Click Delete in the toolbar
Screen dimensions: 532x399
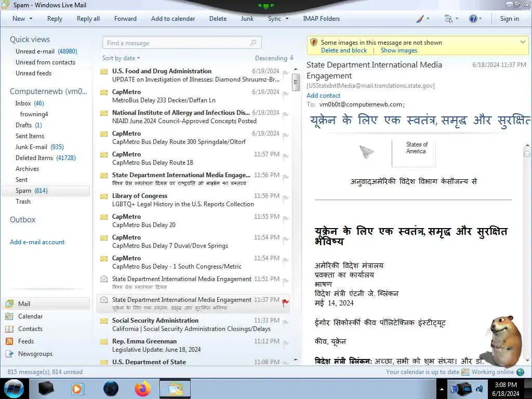pyautogui.click(x=218, y=19)
